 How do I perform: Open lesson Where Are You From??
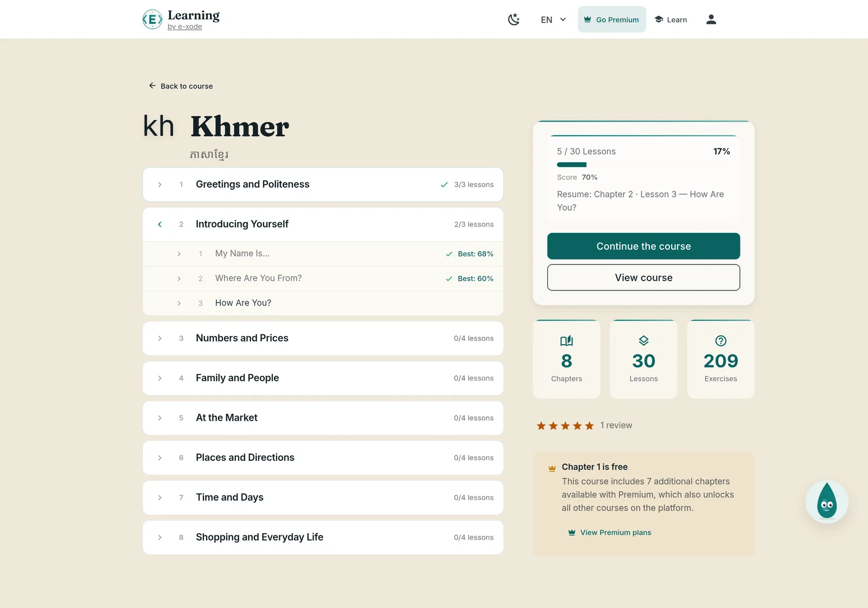click(258, 278)
